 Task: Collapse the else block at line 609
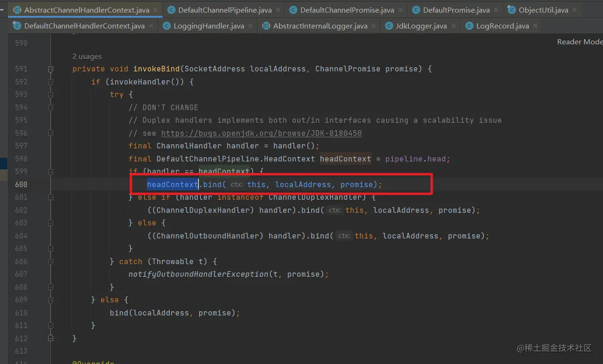click(x=50, y=300)
